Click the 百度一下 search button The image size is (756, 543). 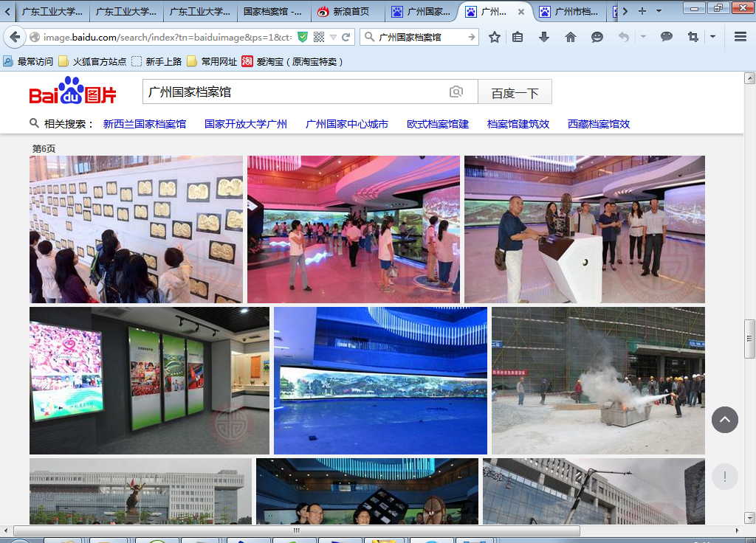[x=515, y=93]
